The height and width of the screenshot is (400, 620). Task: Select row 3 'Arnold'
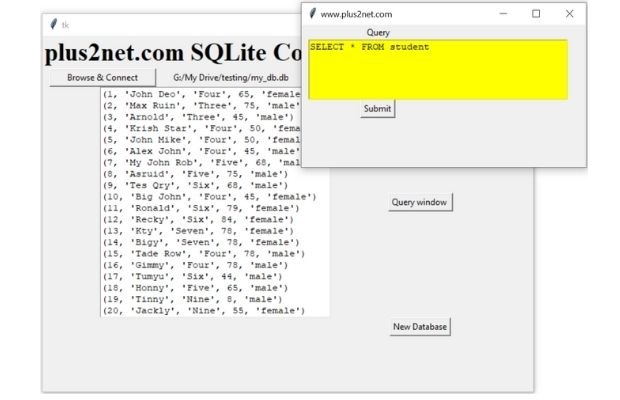point(198,117)
